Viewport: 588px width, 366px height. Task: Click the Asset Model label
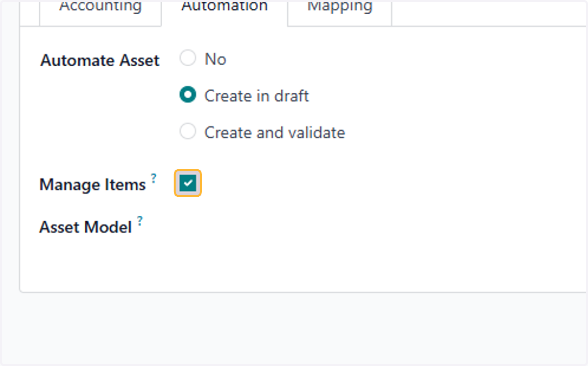[x=86, y=227]
